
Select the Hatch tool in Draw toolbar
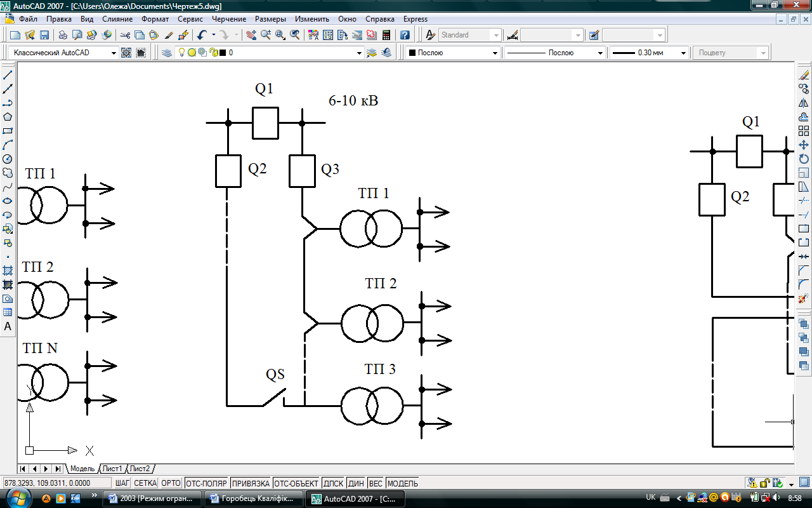8,271
